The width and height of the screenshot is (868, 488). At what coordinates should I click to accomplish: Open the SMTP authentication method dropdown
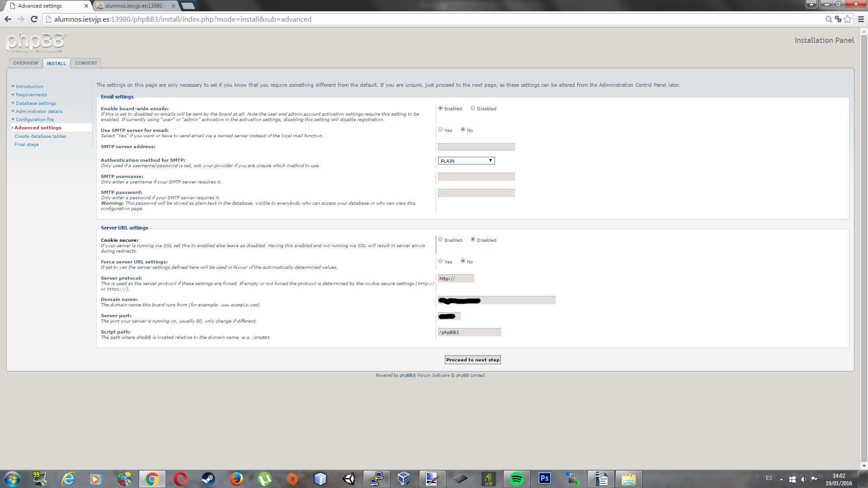point(466,161)
